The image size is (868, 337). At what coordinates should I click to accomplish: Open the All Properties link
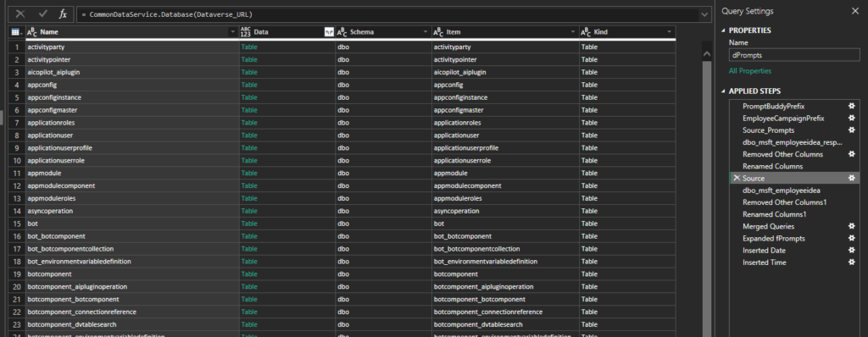click(749, 71)
